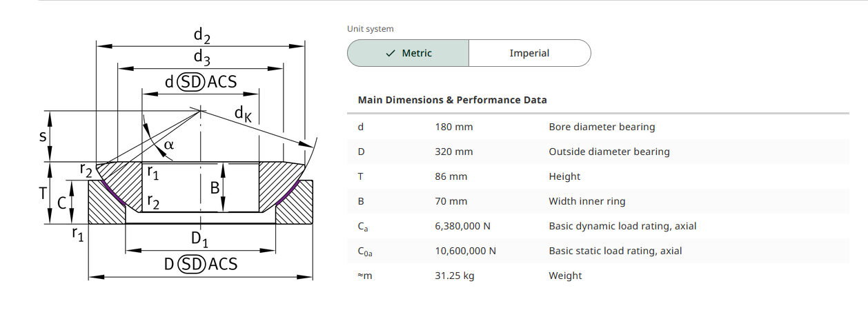Switch to Imperial units
This screenshot has height=310, width=868.
click(530, 53)
